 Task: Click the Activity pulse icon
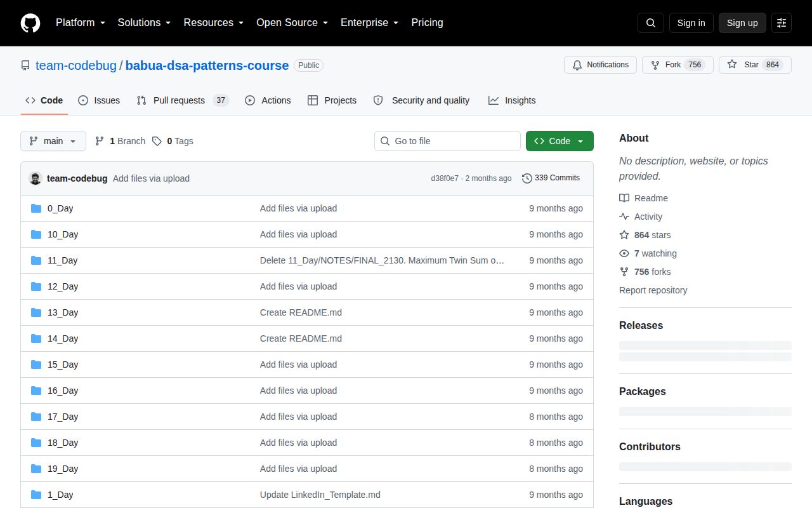coord(624,217)
